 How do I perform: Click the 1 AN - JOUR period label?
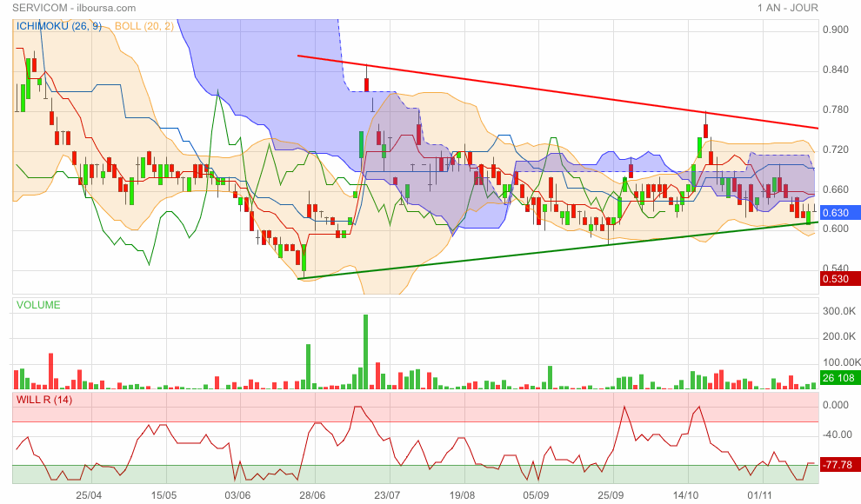[788, 8]
